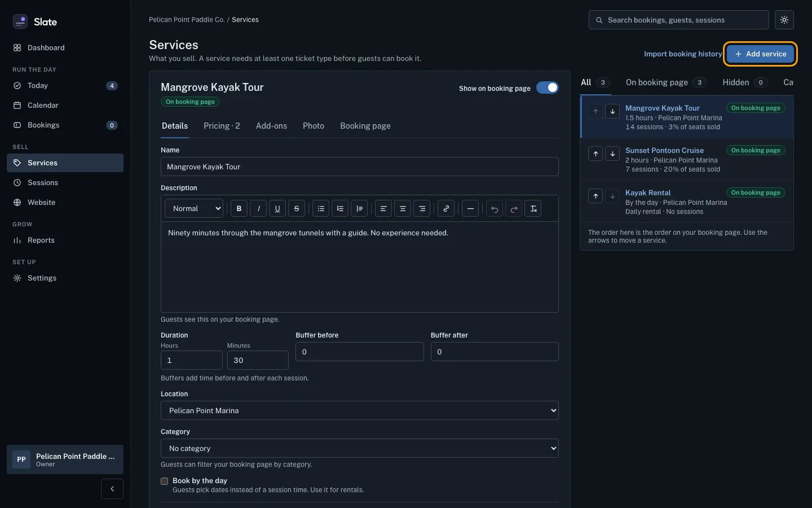
Task: Insert a blockquote in description
Action: coord(359,208)
